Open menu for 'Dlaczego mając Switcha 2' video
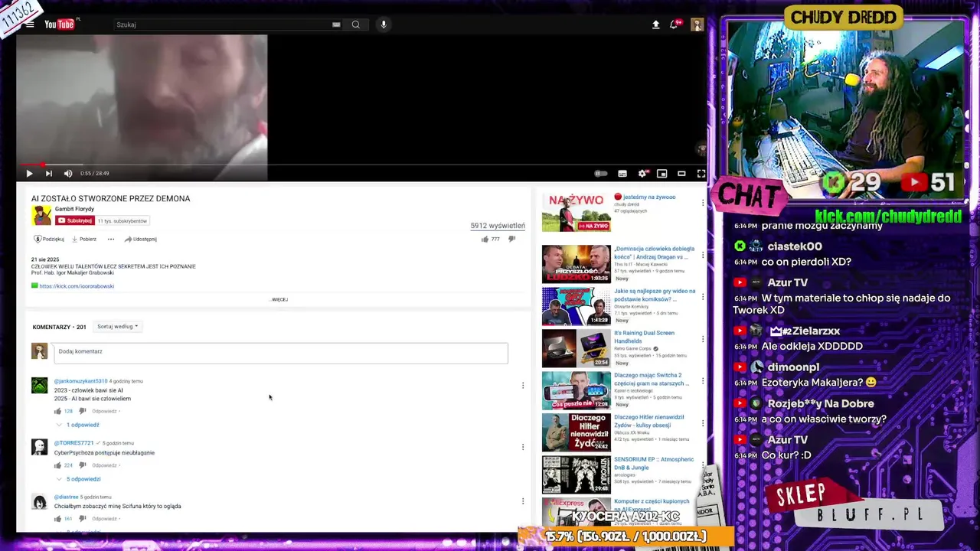 (x=703, y=381)
